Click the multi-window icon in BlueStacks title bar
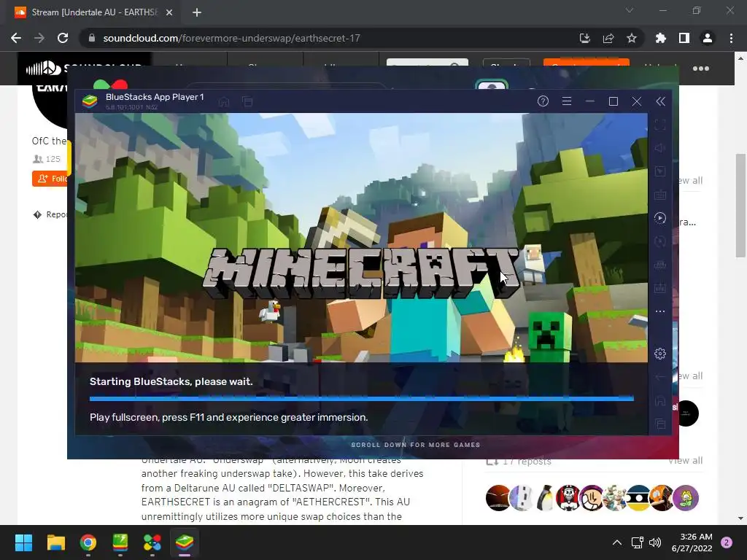Image resolution: width=747 pixels, height=560 pixels. pyautogui.click(x=247, y=101)
